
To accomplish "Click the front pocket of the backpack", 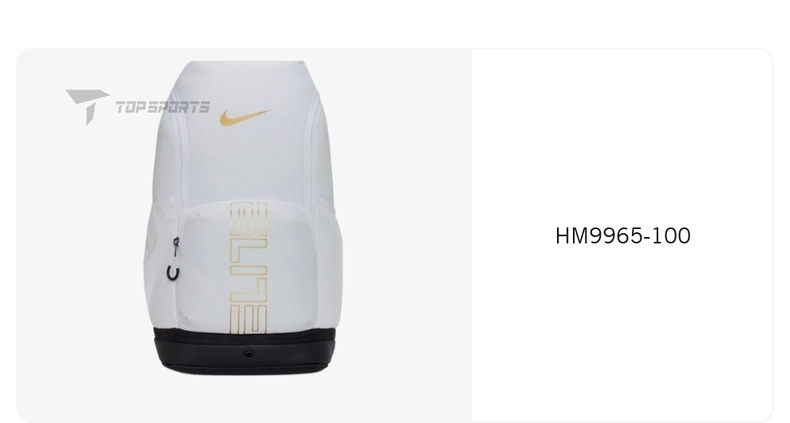I will [247, 269].
